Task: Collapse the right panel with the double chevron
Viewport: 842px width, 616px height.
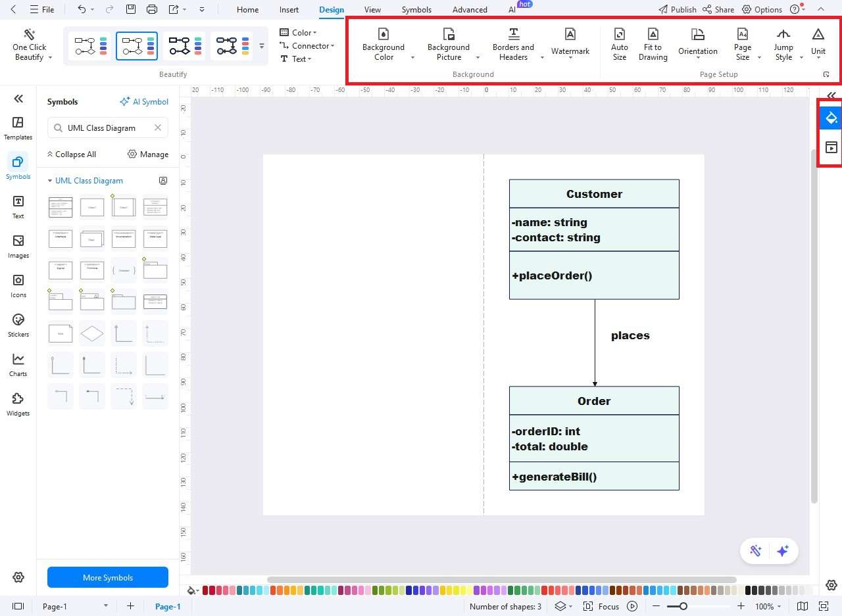Action: pos(831,95)
